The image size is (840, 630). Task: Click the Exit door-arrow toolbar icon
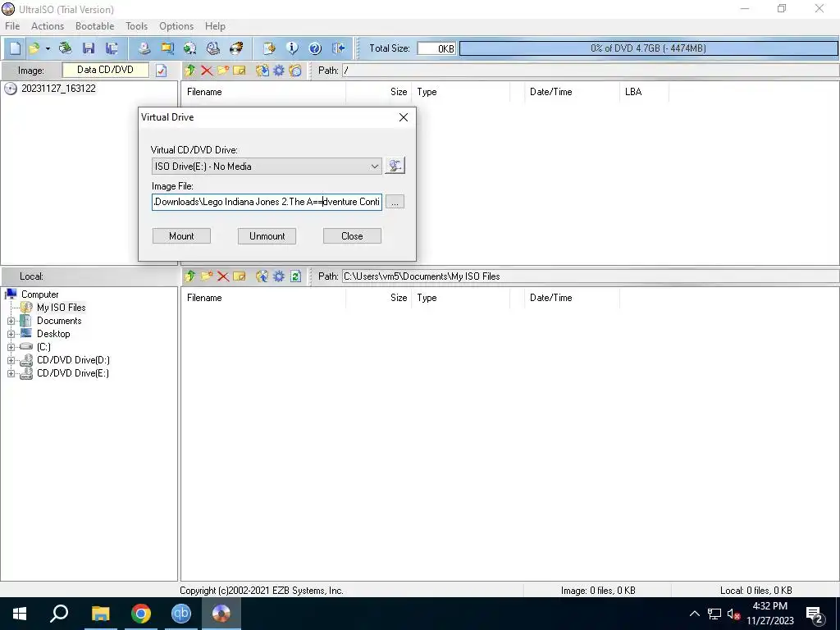tap(339, 48)
